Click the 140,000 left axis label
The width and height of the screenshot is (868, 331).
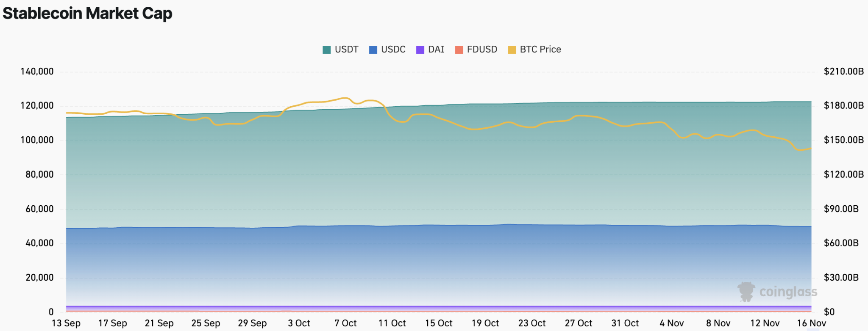(x=37, y=71)
